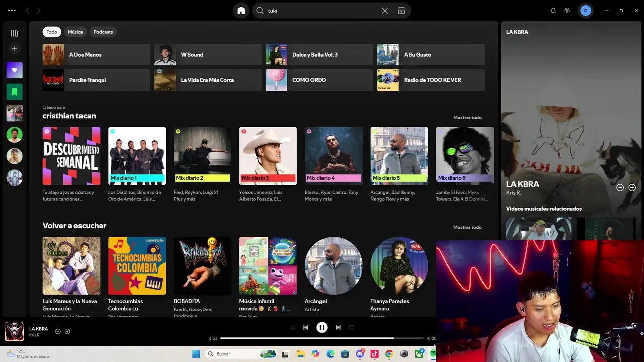
Task: Click the plus icon in LA KBRA panel
Action: (632, 187)
